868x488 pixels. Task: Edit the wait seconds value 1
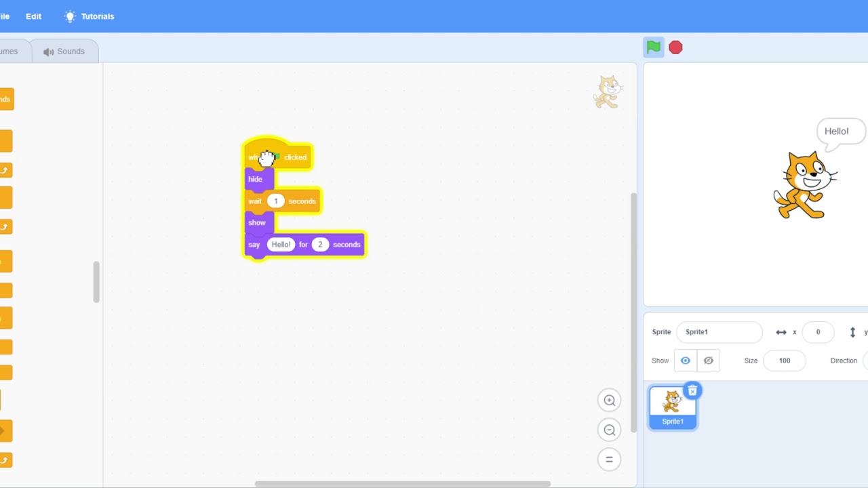pyautogui.click(x=275, y=201)
